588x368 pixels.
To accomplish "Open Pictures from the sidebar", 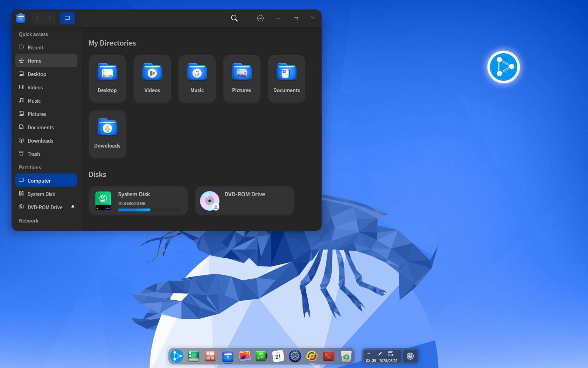I will [x=46, y=114].
